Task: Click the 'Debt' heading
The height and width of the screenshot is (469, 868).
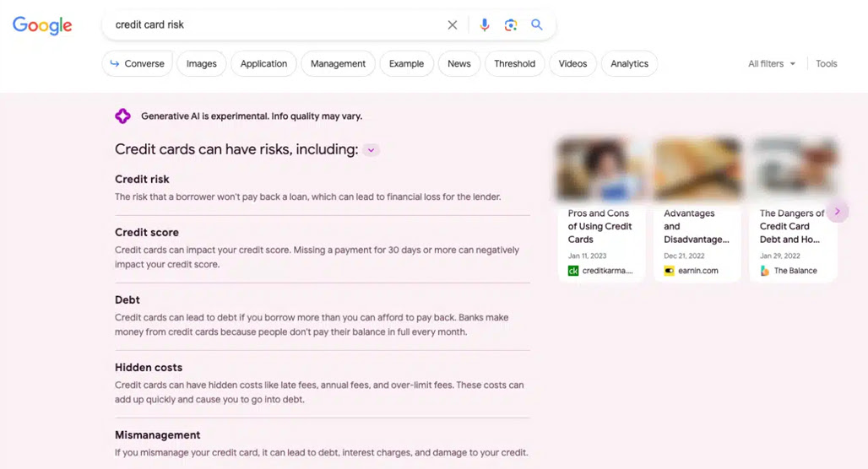Action: (127, 299)
